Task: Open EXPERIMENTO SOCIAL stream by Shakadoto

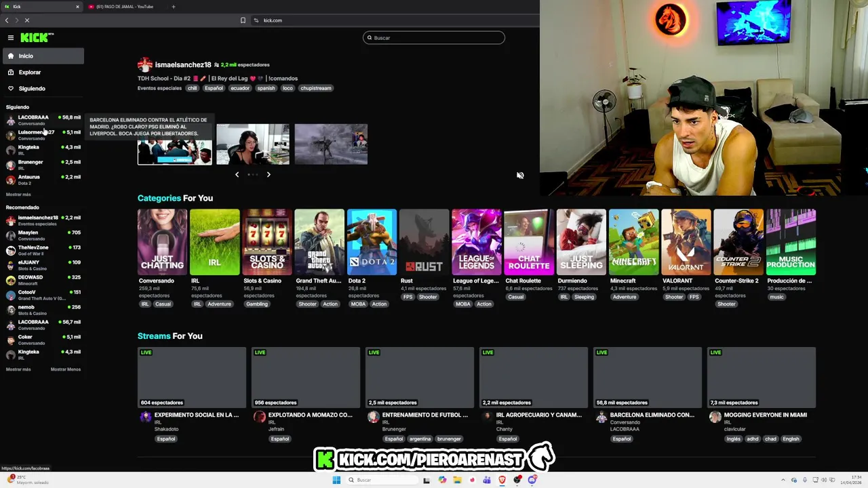Action: [192, 378]
